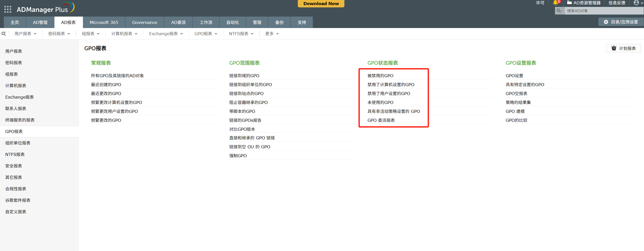Click the search scope magnifier dropdown icon

pos(560,11)
